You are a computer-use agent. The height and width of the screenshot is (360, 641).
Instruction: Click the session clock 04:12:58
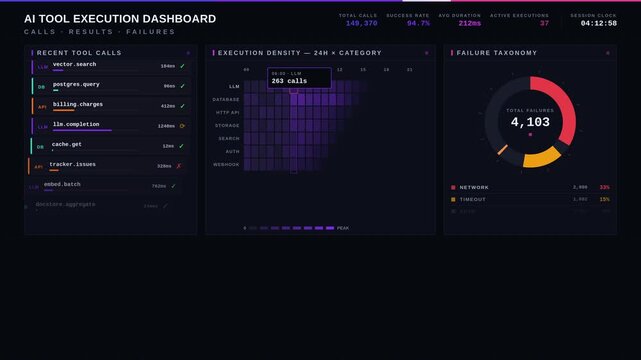pyautogui.click(x=598, y=23)
